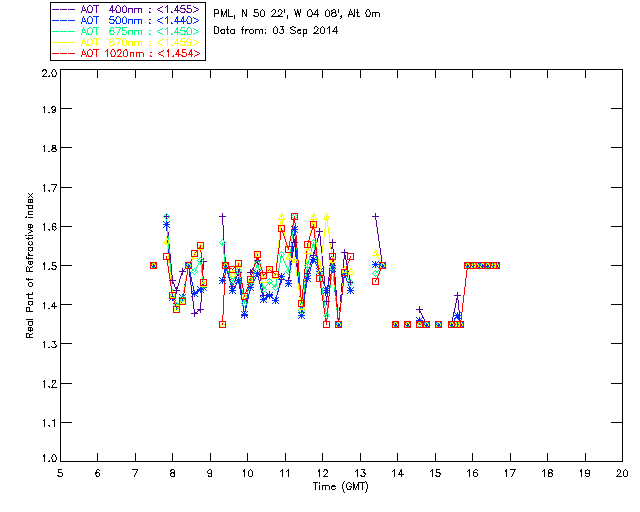Click the station text "PML, N 50 22', W 04 08', Alt 0m"

point(297,14)
